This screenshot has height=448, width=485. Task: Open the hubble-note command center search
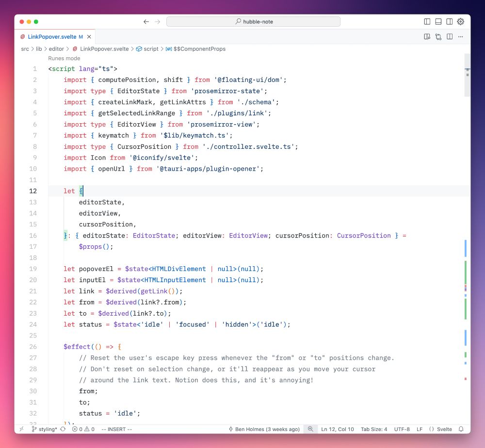pos(253,22)
